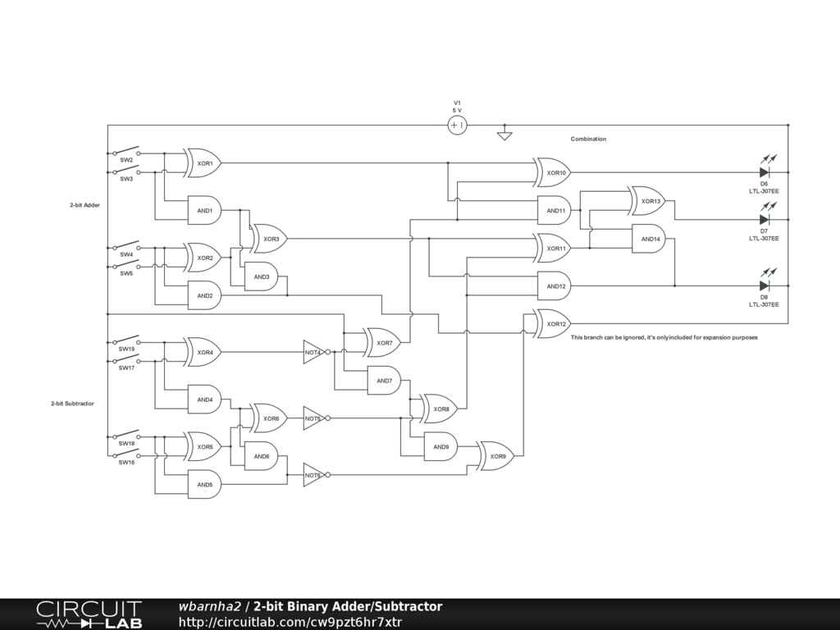Select the D8 LED diode
The height and width of the screenshot is (630, 840).
[x=764, y=286]
